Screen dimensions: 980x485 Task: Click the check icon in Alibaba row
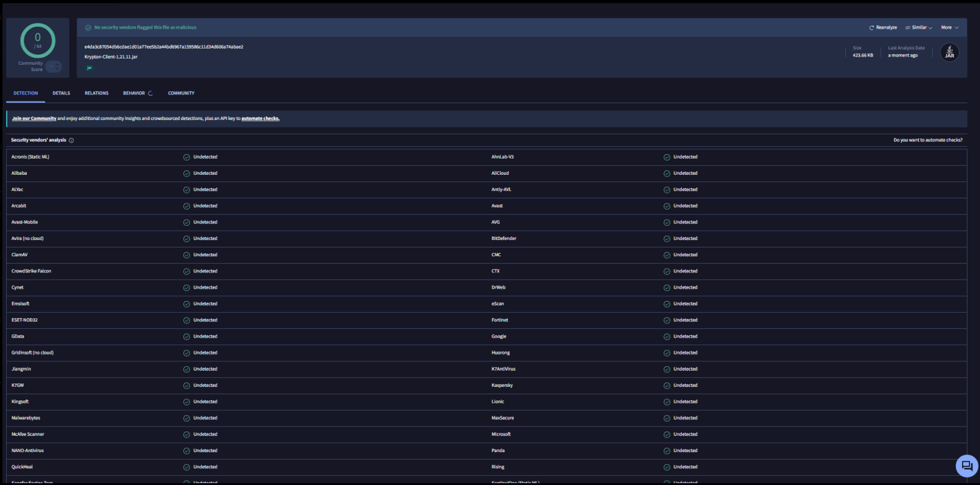point(186,173)
